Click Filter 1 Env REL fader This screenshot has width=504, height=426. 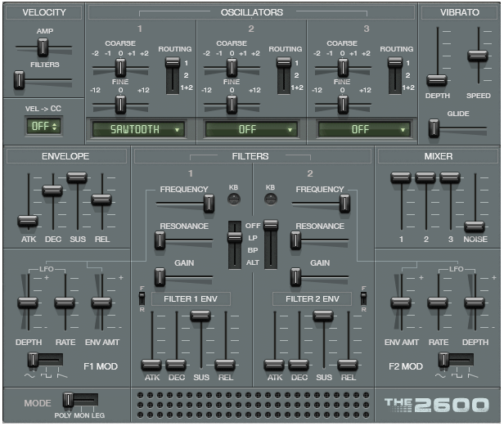(225, 365)
